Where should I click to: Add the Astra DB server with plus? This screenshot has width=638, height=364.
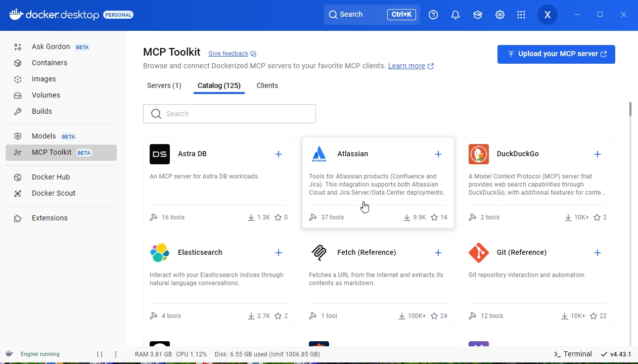279,154
